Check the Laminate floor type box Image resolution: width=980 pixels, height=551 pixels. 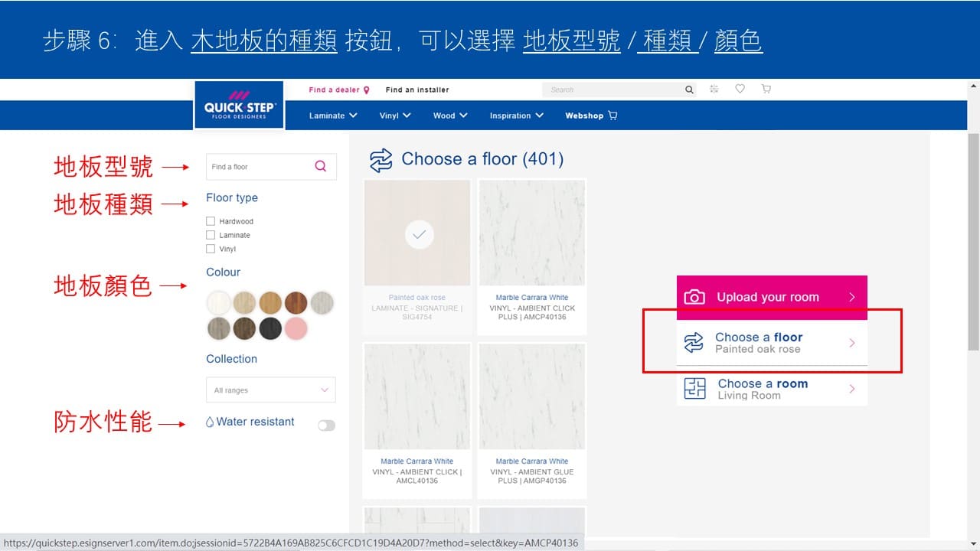(211, 235)
